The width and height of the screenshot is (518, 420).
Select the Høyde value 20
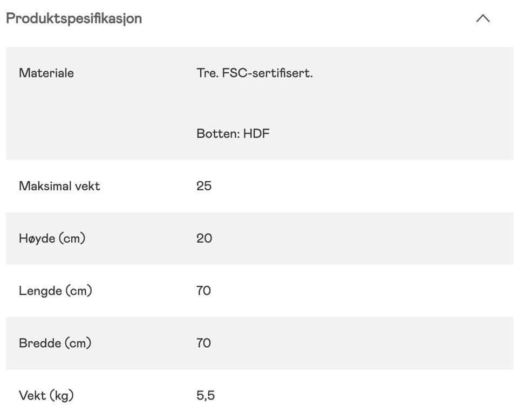pos(204,238)
